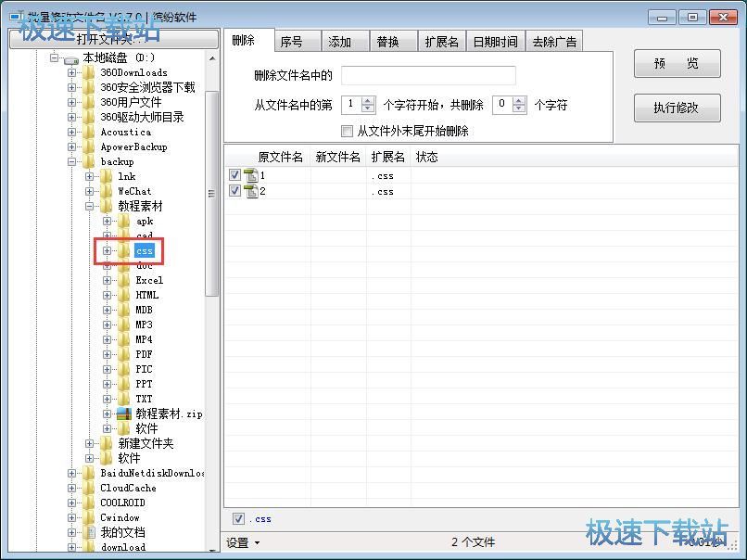The image size is (747, 560).
Task: Click the PIC folder icon
Action: (124, 369)
